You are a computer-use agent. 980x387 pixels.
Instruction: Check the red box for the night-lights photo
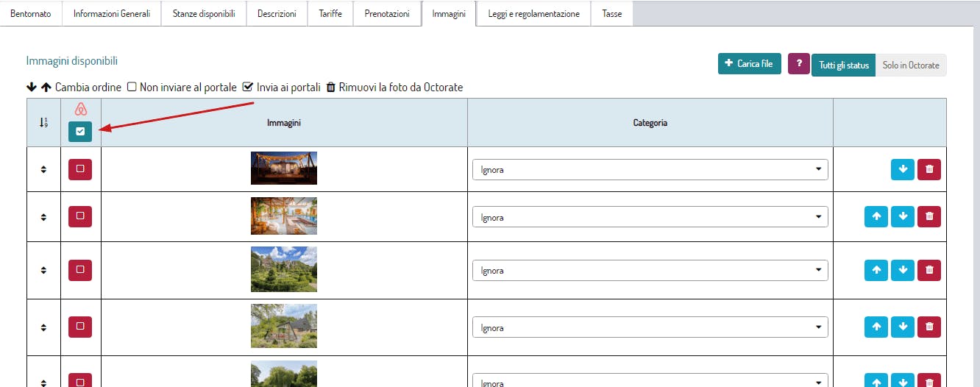[x=80, y=169]
